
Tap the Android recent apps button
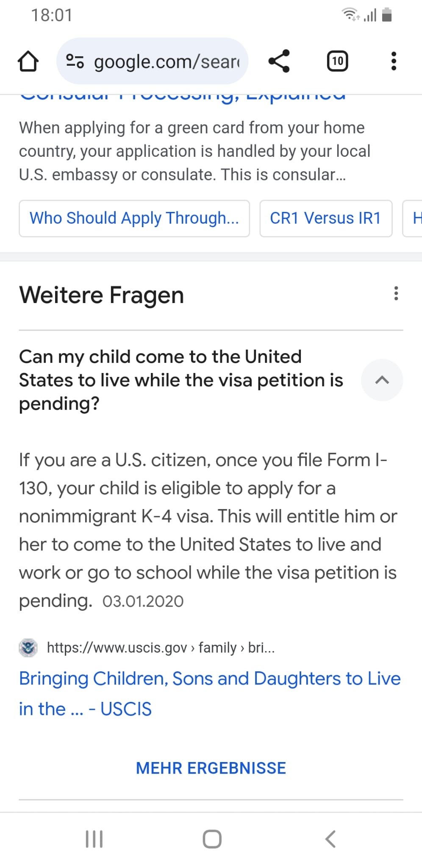point(94,839)
